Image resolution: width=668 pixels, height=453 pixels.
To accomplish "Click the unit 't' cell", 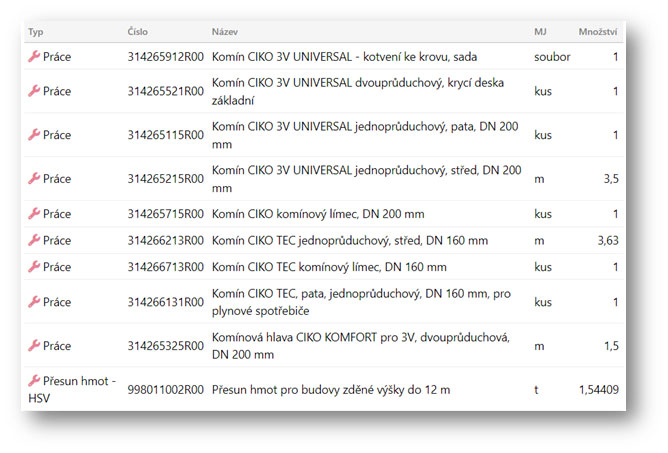I will coord(536,390).
